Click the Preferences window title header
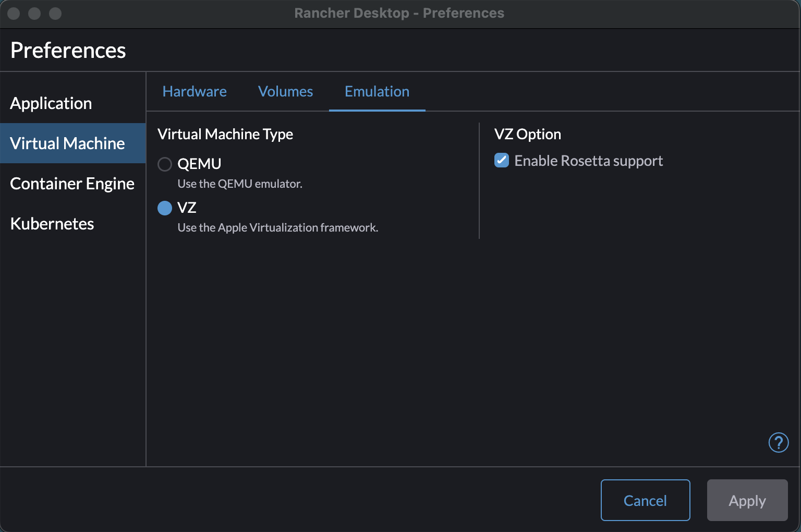The width and height of the screenshot is (801, 532). click(68, 50)
